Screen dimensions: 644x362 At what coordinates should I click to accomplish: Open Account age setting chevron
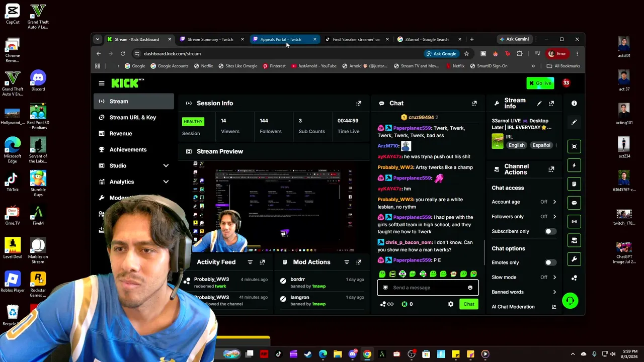pos(554,202)
